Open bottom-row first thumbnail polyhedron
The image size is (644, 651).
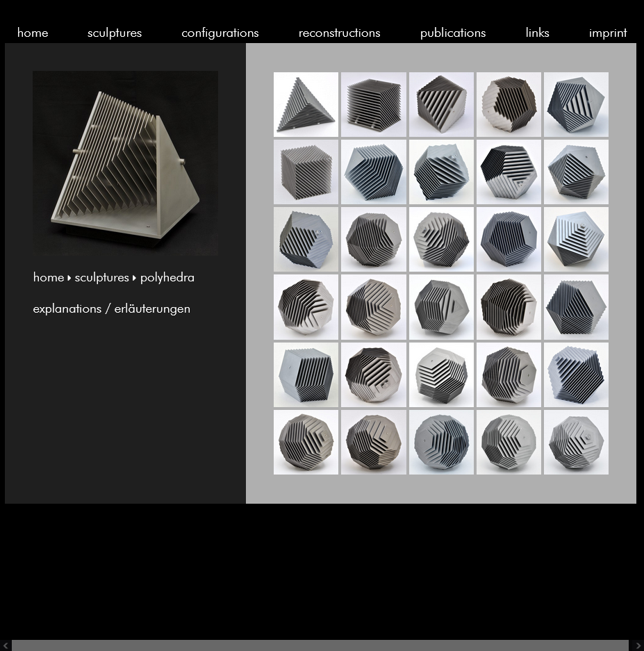[x=306, y=442]
